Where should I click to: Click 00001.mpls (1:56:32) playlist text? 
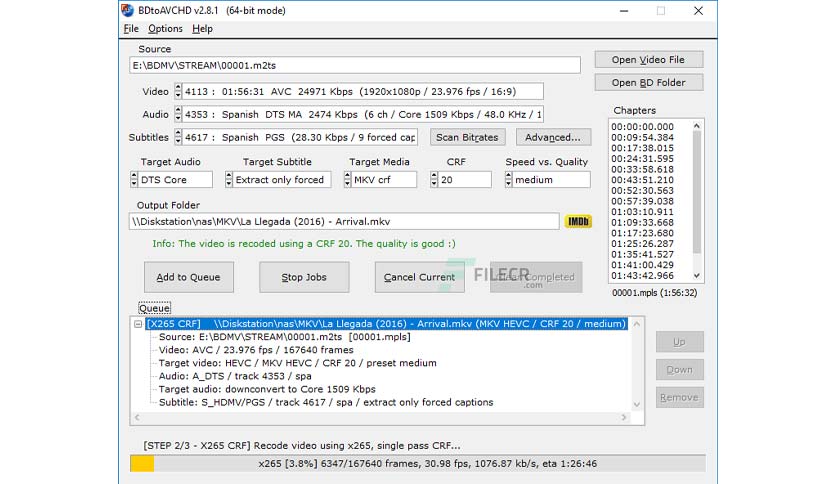coord(654,293)
